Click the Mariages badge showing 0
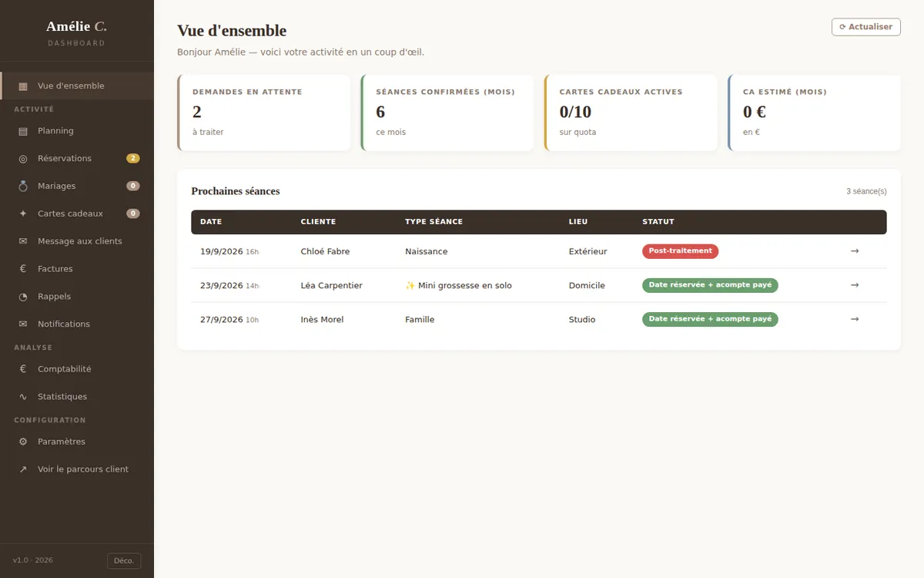Screen dimensions: 924x578 tap(133, 186)
